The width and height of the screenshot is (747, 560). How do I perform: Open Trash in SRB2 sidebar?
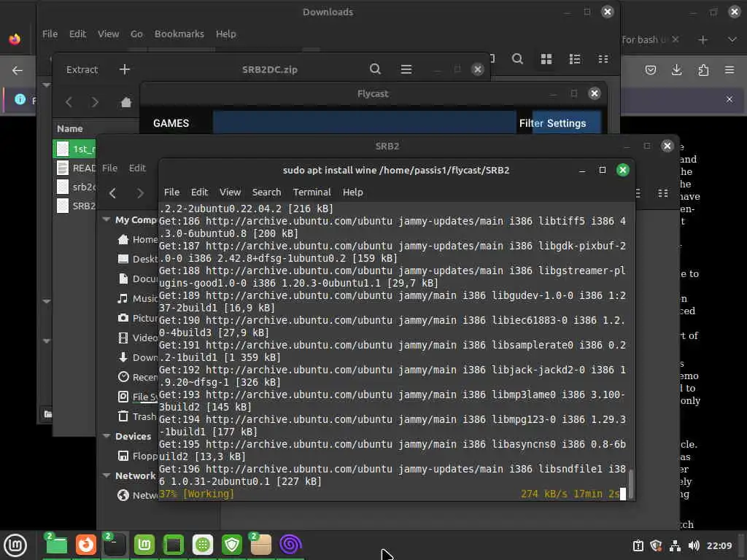[137, 416]
